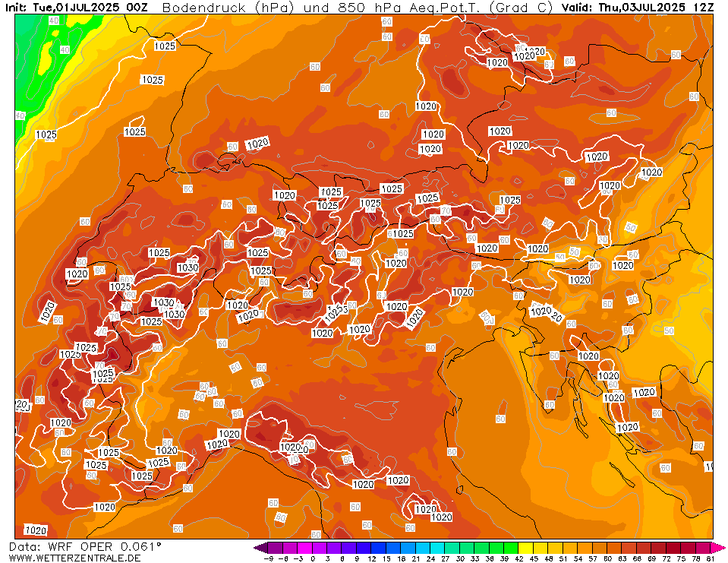The image size is (728, 563).
Task: Click the '33' legend scale label
Action: click(474, 558)
